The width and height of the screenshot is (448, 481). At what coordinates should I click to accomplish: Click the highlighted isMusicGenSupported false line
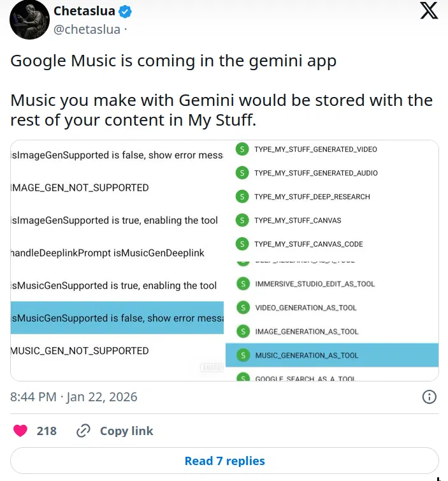coord(117,318)
